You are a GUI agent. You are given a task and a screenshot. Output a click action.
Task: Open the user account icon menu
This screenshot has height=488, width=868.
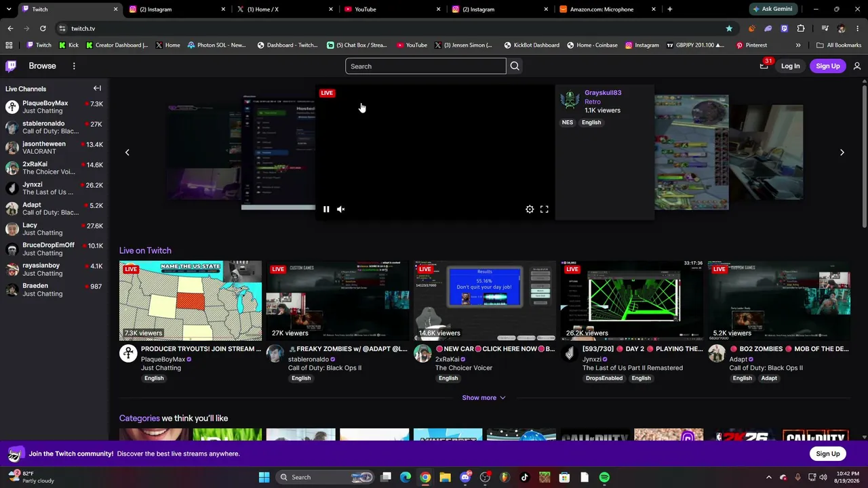coord(857,66)
